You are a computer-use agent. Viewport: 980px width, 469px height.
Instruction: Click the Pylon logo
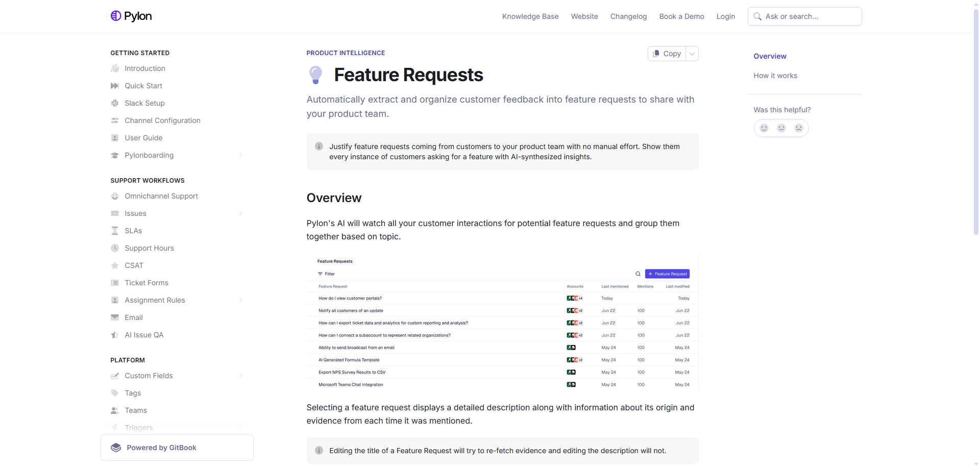coord(131,16)
